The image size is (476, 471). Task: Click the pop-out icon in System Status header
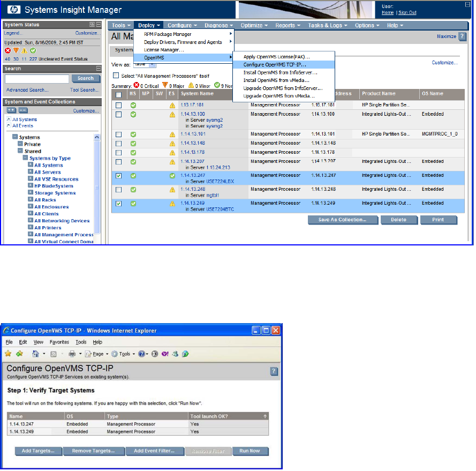pos(92,24)
